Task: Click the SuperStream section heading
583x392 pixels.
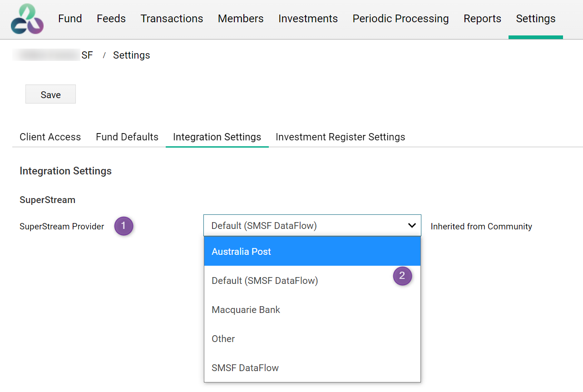Action: pyautogui.click(x=47, y=199)
